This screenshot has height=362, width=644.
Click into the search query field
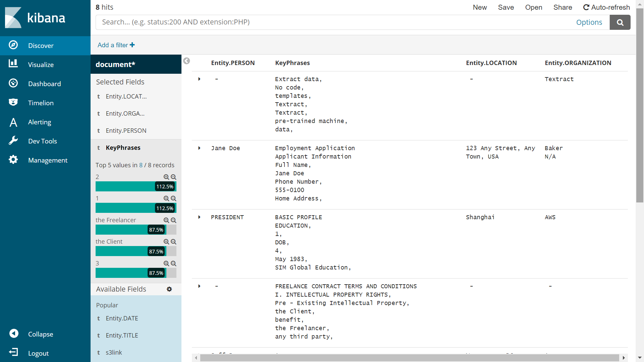pos(335,22)
